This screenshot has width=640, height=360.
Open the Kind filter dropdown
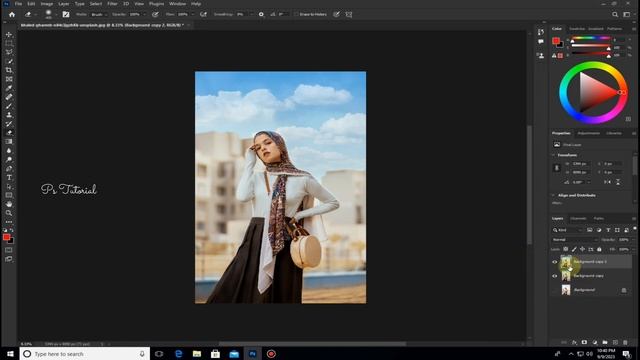pos(568,230)
